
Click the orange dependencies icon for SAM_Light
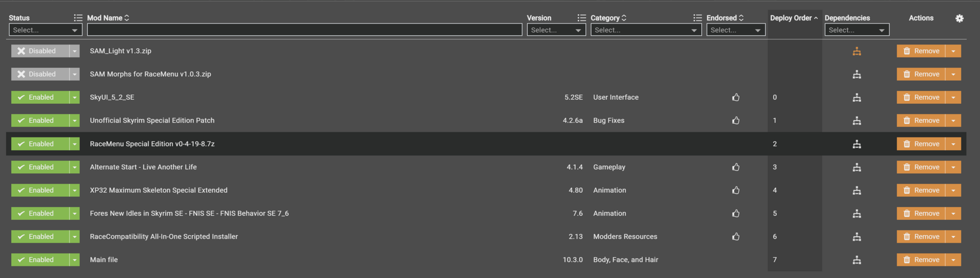tap(856, 51)
